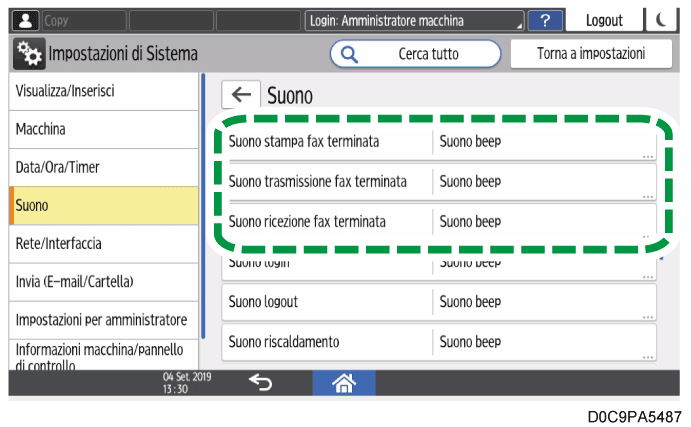Open Suono trasmissione fax terminata setting
Image resolution: width=691 pixels, height=427 pixels.
[x=439, y=182]
